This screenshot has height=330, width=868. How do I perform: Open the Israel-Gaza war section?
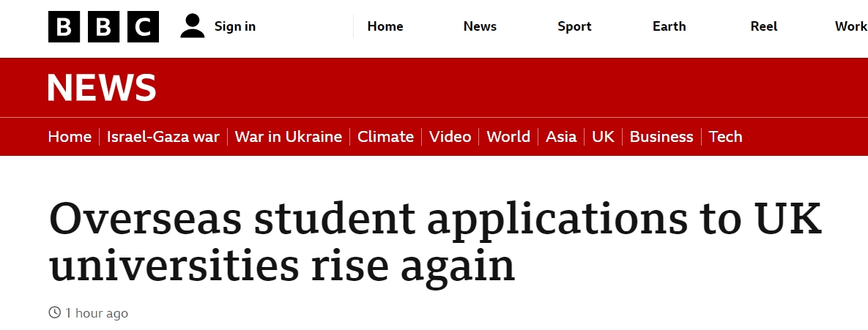click(163, 137)
